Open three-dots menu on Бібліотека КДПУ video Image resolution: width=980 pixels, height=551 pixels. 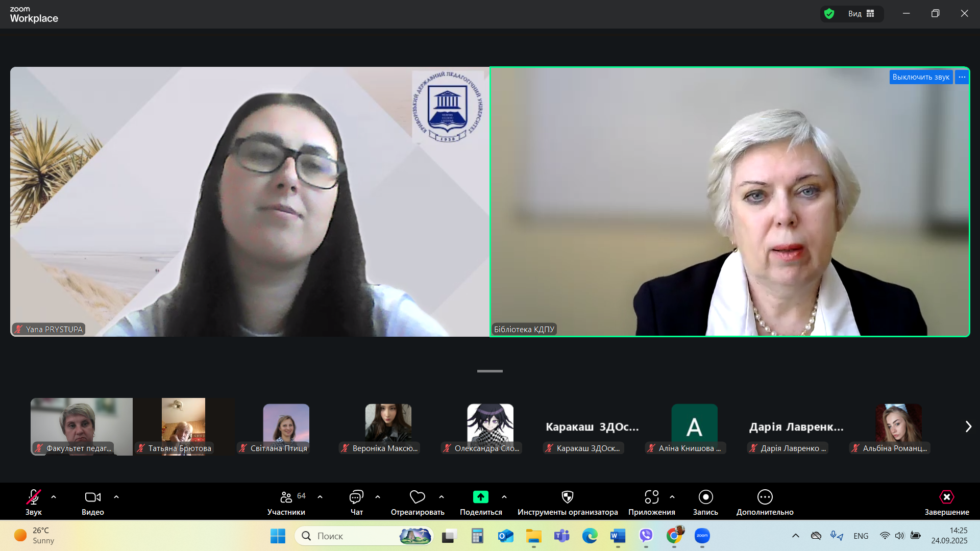point(962,77)
